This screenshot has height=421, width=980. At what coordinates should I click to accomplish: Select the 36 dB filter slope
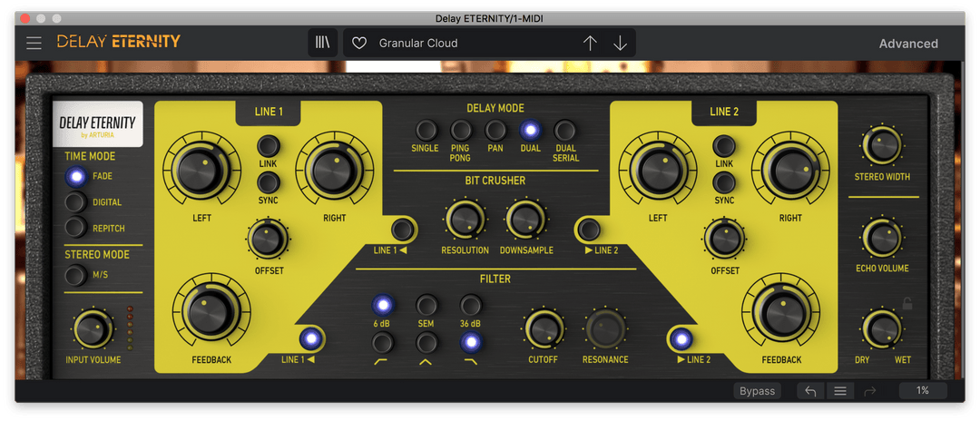(x=471, y=305)
